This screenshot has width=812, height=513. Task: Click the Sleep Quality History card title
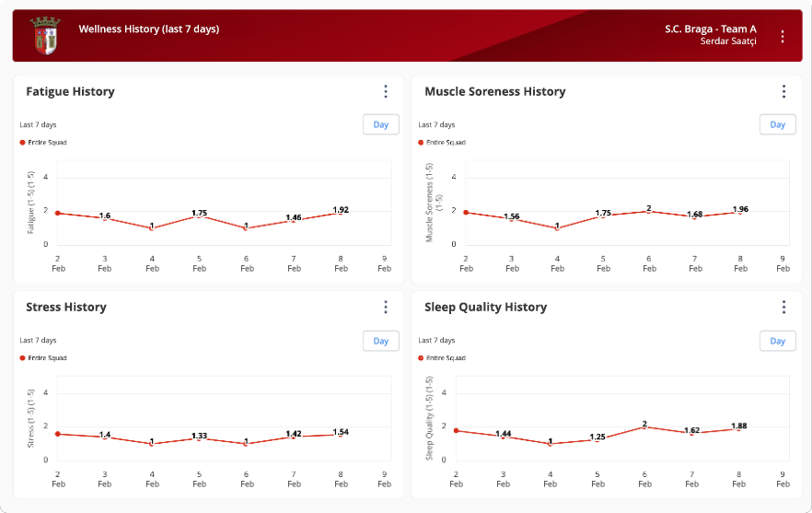486,308
